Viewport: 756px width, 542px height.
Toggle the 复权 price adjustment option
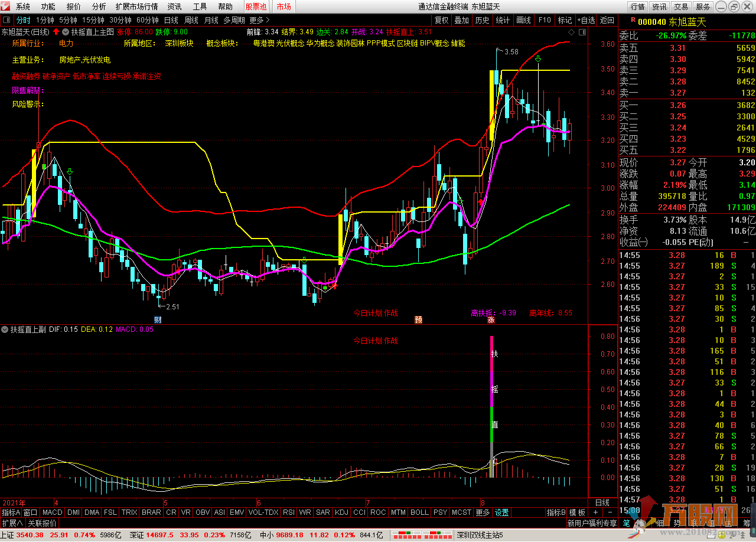[442, 20]
